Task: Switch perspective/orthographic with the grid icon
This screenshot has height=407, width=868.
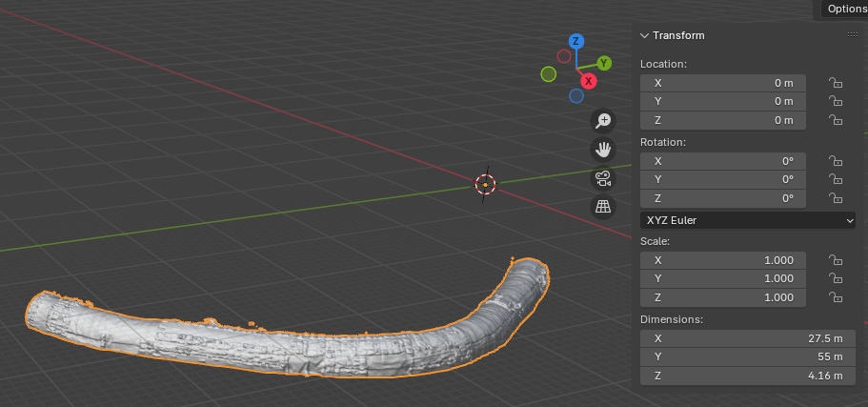Action: pyautogui.click(x=603, y=207)
